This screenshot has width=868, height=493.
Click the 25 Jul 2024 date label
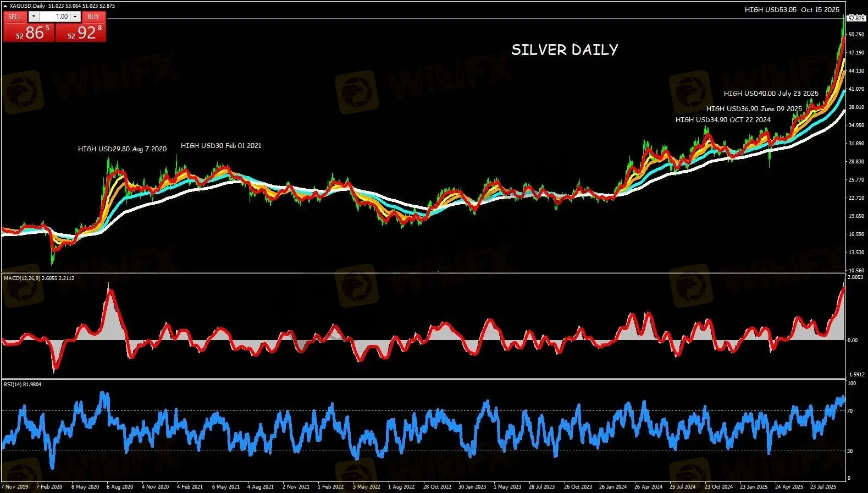click(683, 487)
